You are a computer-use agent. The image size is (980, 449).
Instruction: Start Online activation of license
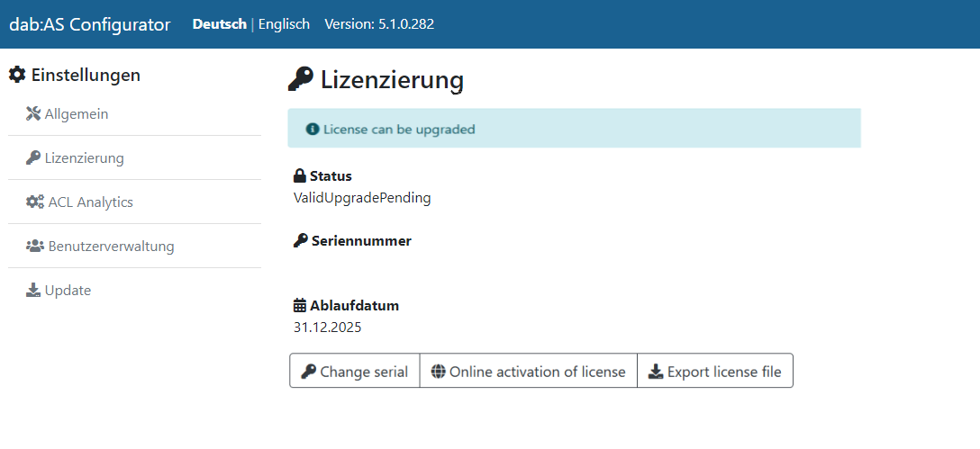click(x=529, y=372)
